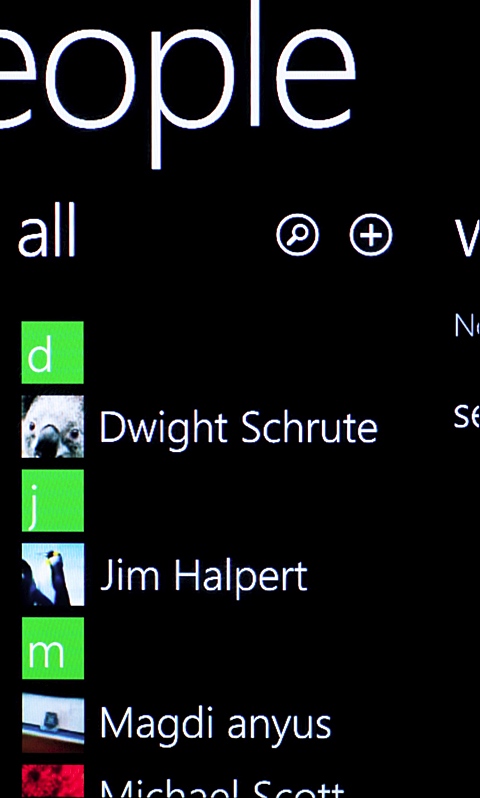Tap Jim Halpert's penguin profile picture

tap(53, 574)
